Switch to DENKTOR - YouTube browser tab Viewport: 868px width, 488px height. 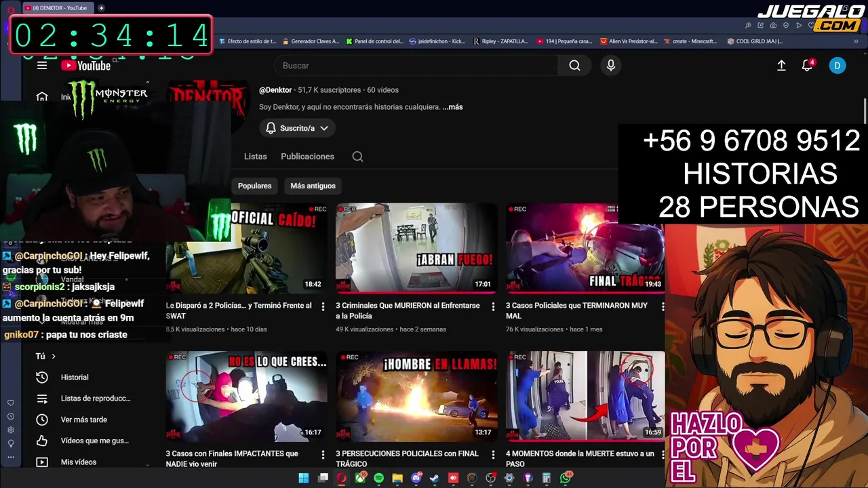(58, 8)
